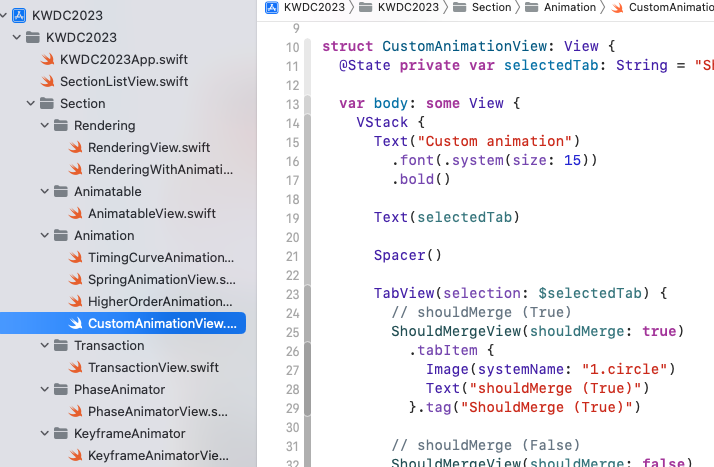Collapse the Rendering folder
714x467 pixels.
pos(45,125)
